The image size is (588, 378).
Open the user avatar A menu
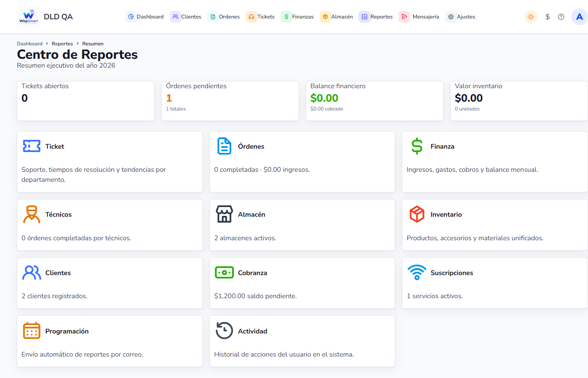[x=580, y=17]
